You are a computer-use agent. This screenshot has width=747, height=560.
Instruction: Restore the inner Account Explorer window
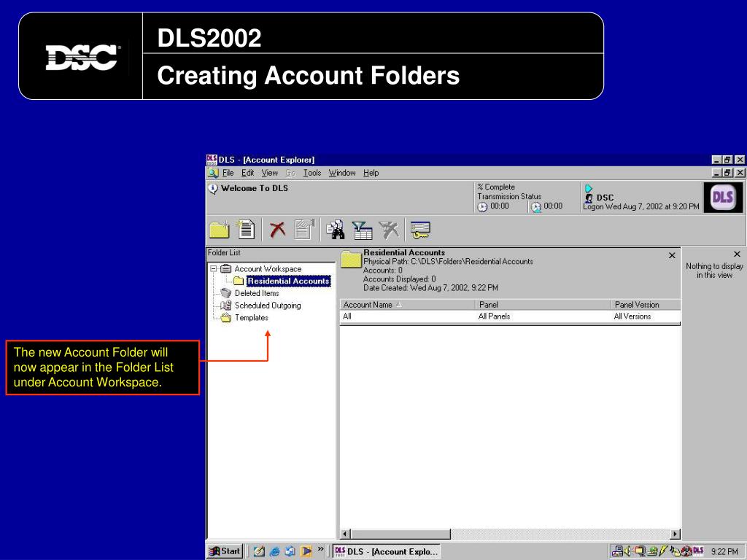727,173
